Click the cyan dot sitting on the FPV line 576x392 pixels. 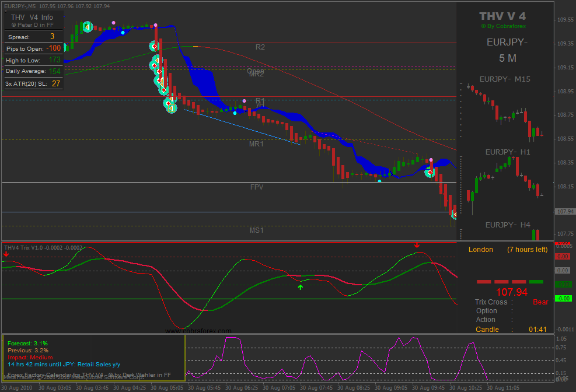point(379,181)
